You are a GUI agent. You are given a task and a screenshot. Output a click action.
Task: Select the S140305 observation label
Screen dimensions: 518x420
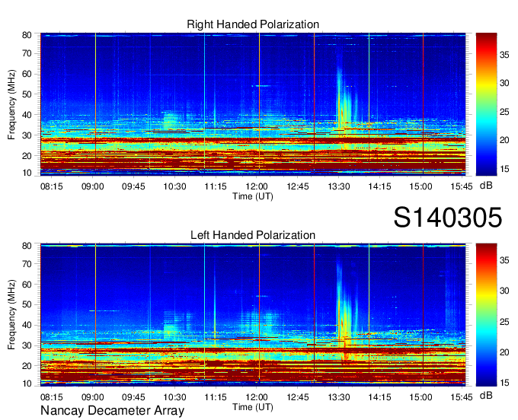click(448, 218)
